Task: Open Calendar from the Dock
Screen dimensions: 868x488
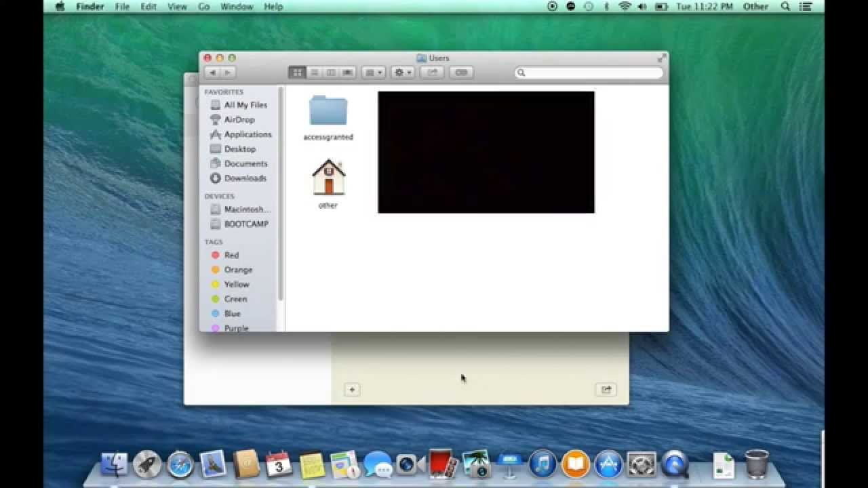Action: (279, 464)
